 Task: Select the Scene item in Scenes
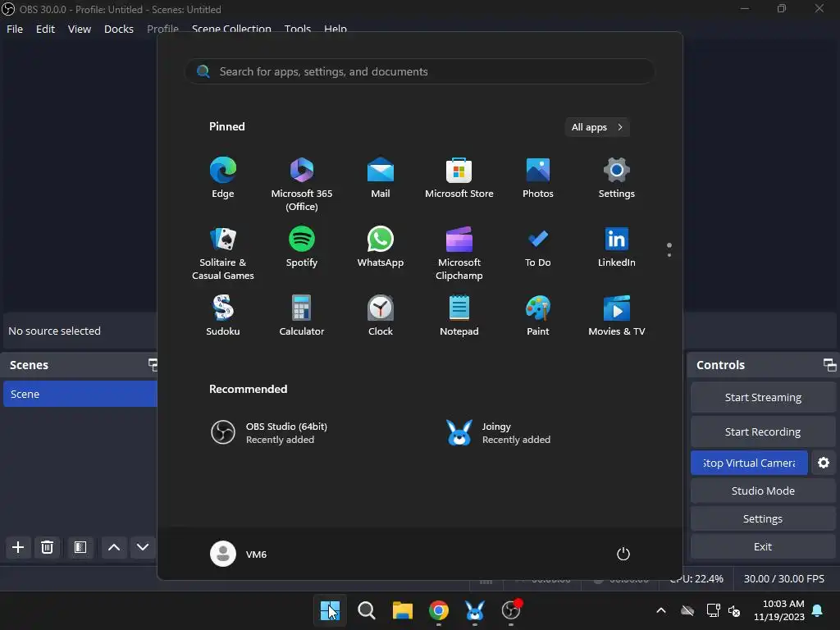click(80, 394)
